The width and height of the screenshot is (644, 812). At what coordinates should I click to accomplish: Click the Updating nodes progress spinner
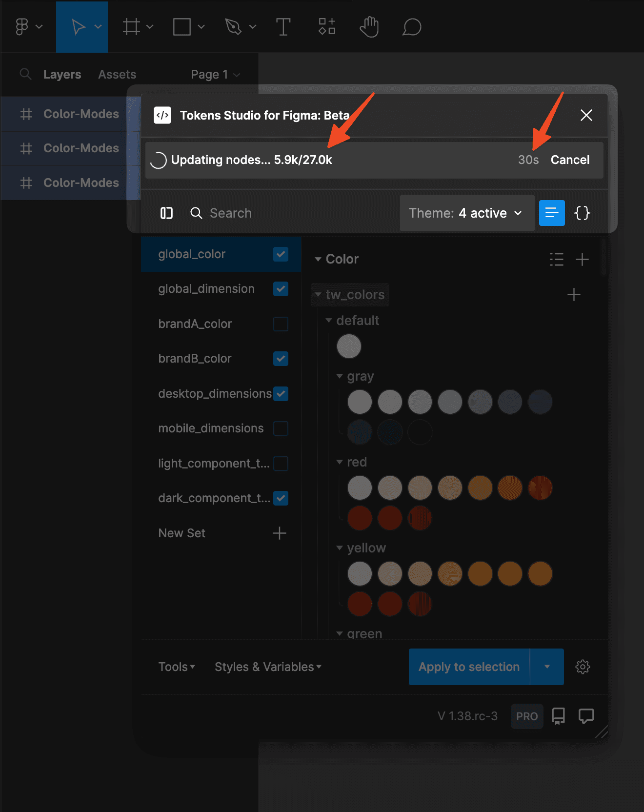(x=158, y=160)
